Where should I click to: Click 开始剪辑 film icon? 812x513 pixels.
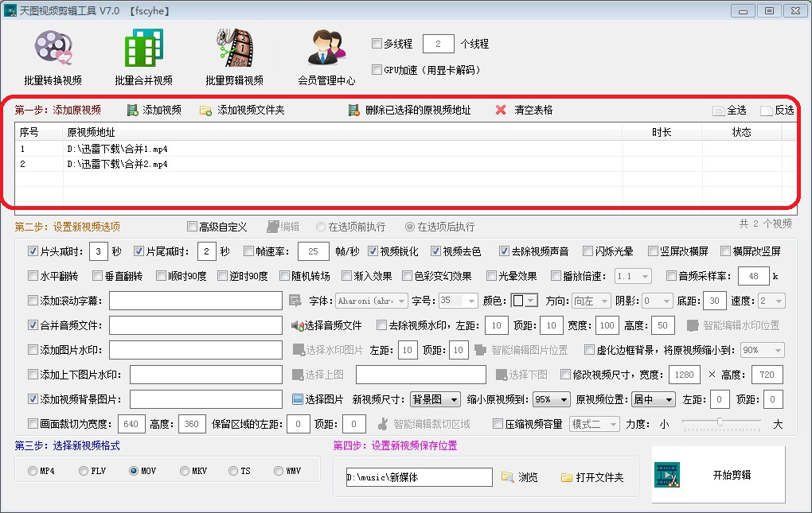pyautogui.click(x=668, y=475)
